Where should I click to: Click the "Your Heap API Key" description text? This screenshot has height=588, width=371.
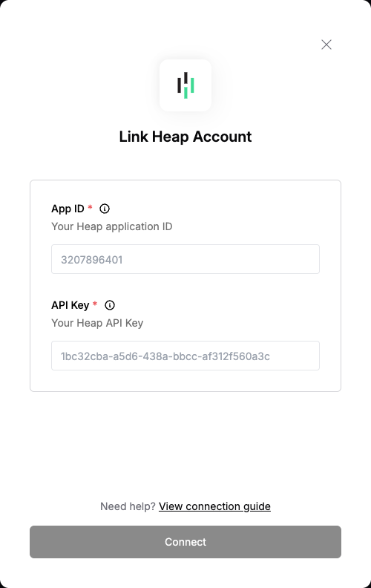click(97, 323)
